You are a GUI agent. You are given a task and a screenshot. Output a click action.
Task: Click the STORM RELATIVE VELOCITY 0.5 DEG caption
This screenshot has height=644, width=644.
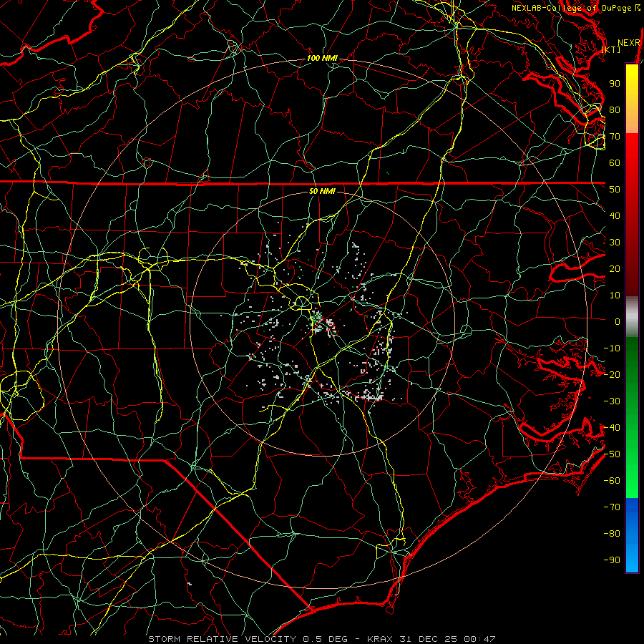248,639
